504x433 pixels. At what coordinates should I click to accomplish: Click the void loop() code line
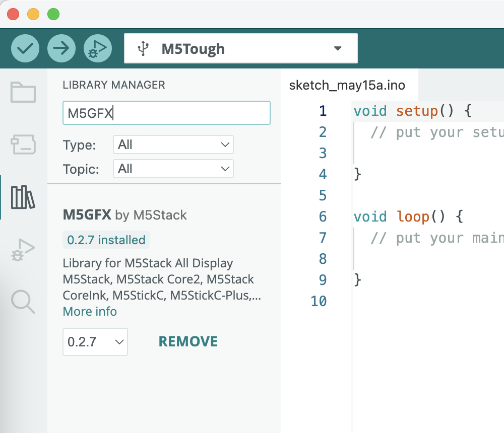tap(408, 216)
